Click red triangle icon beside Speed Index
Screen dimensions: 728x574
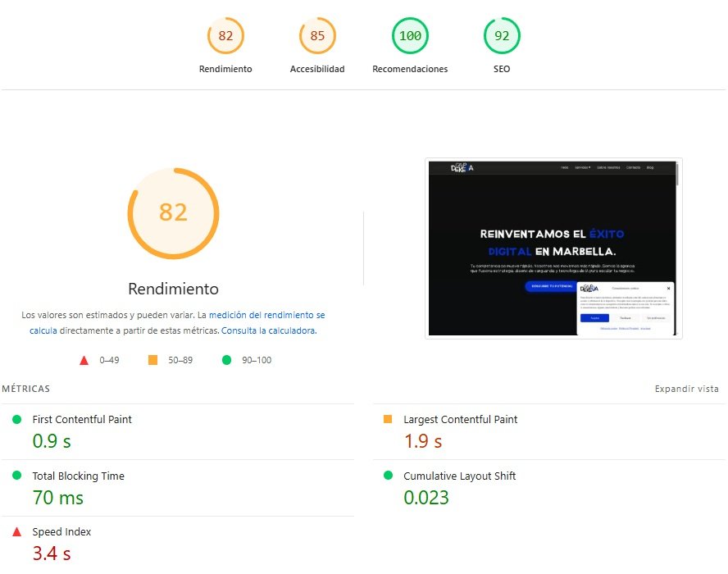click(16, 532)
